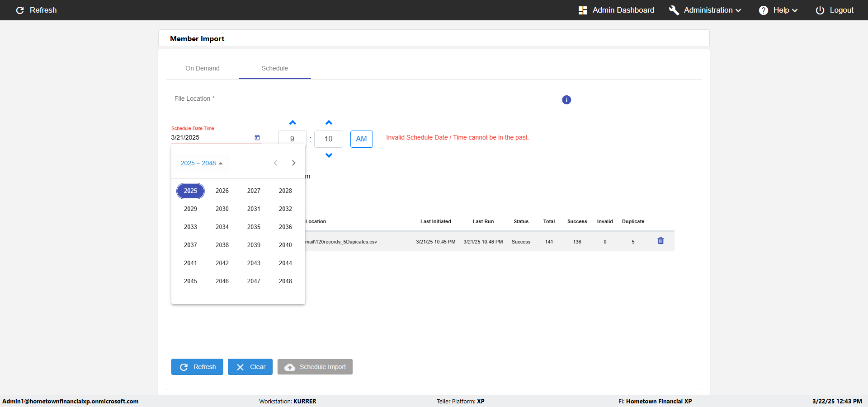This screenshot has width=868, height=407.
Task: Click the Member Import heading
Action: pos(197,39)
